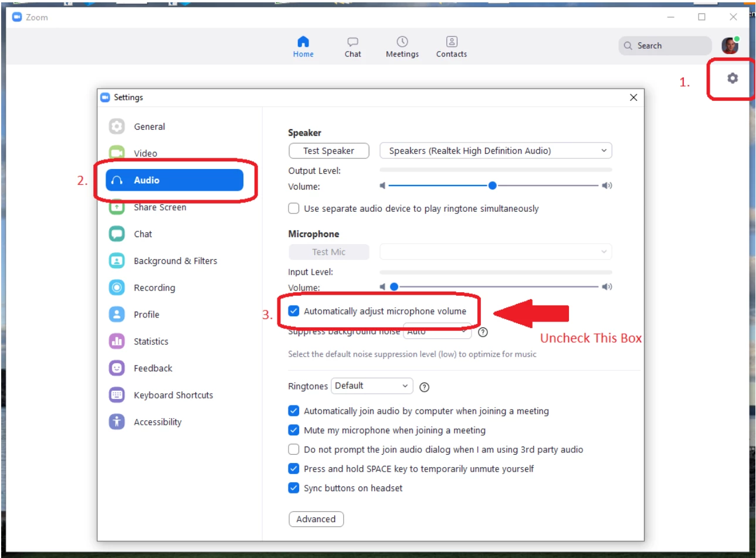Image resolution: width=756 pixels, height=558 pixels.
Task: Click the Zoom logo in title bar
Action: point(17,17)
